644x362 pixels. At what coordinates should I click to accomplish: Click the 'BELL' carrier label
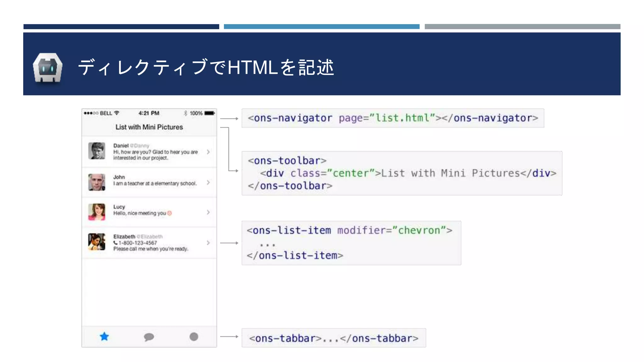(x=106, y=113)
